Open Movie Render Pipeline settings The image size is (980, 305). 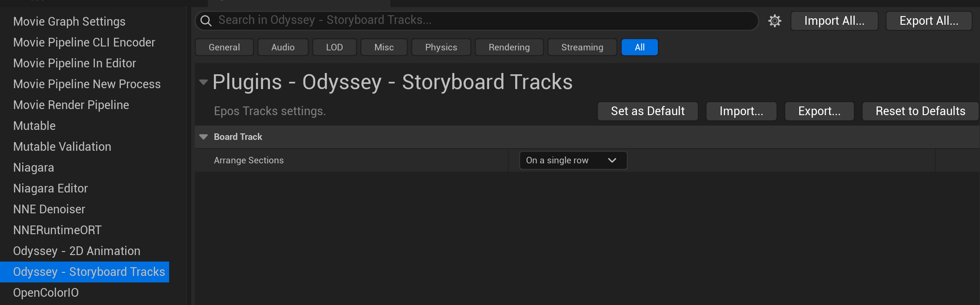point(71,105)
